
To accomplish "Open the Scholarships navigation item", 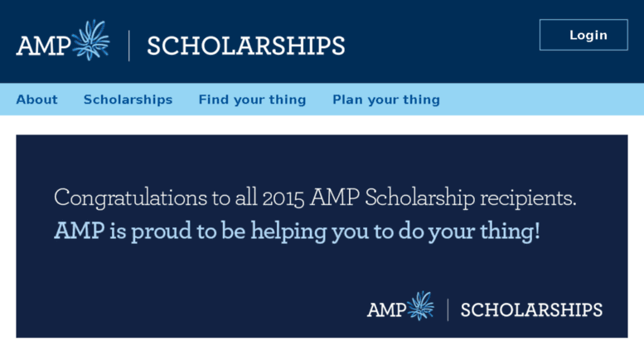I will pos(128,100).
